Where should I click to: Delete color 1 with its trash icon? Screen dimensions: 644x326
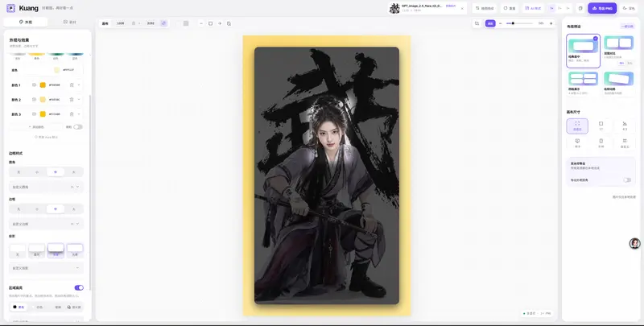coord(72,85)
